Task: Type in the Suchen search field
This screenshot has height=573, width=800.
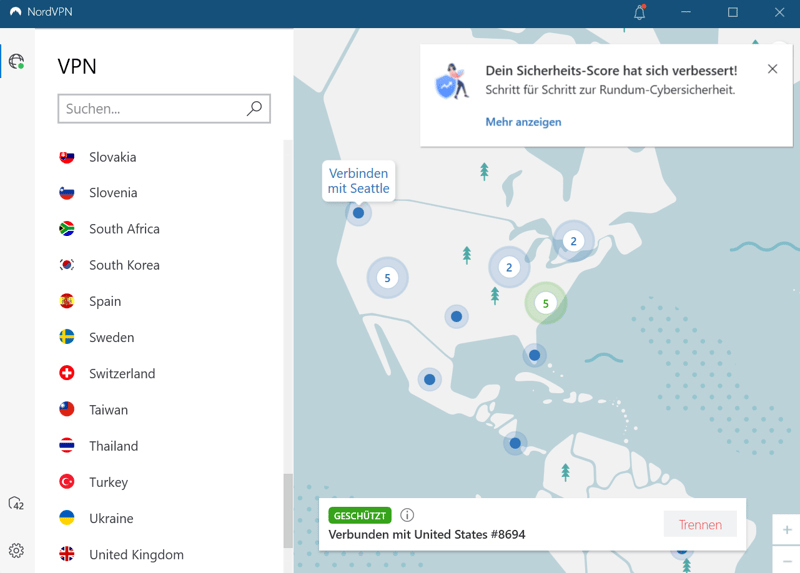Action: [150, 108]
